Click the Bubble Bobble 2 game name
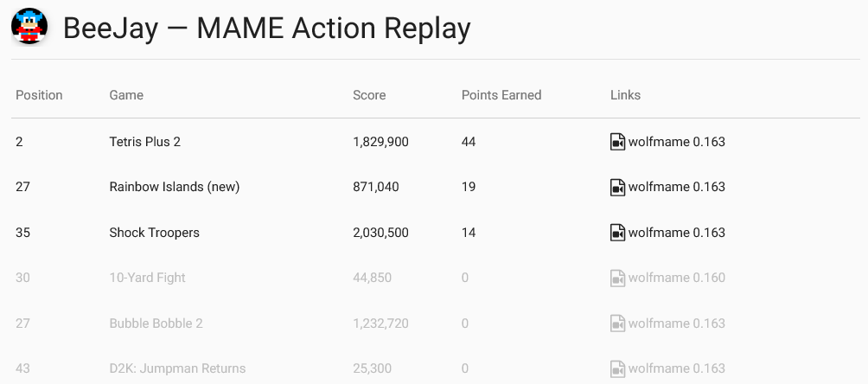The image size is (868, 384). 156,323
